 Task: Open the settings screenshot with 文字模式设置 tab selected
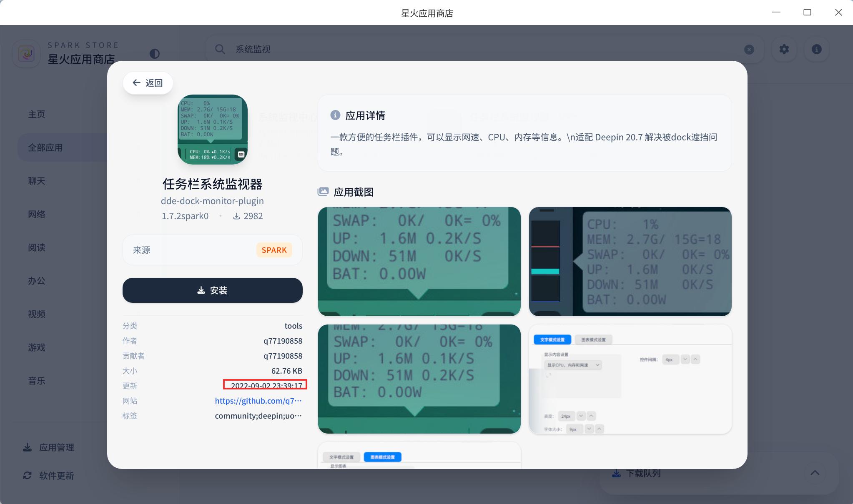[630, 379]
